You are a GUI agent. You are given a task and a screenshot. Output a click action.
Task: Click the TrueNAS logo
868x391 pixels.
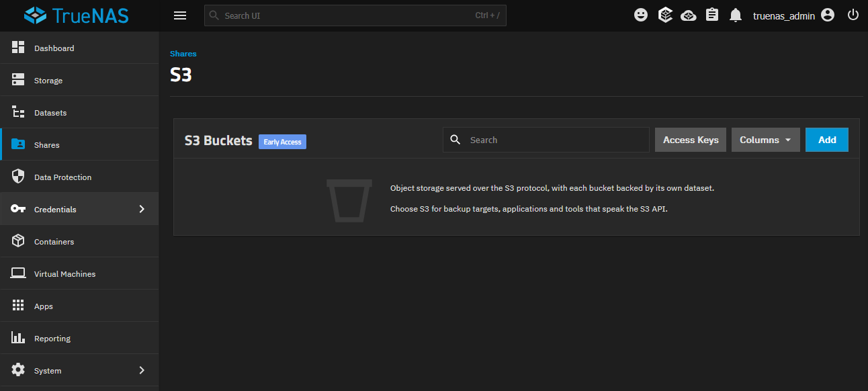(x=75, y=15)
